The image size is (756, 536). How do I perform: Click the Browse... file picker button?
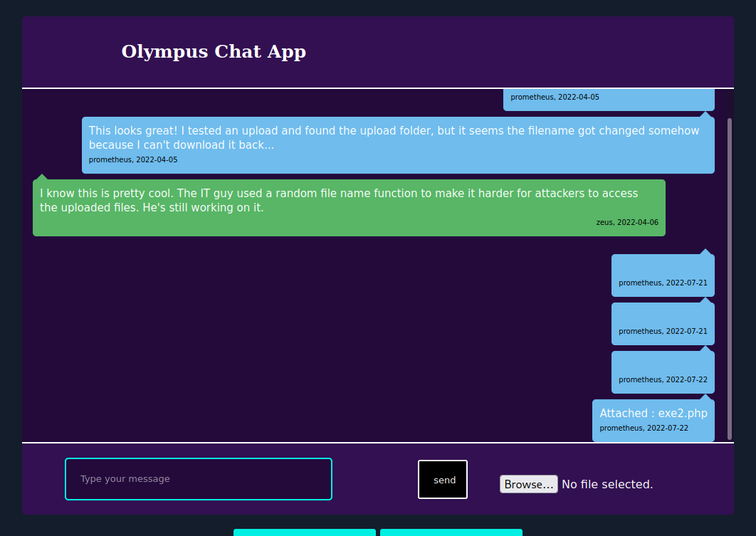(x=528, y=483)
